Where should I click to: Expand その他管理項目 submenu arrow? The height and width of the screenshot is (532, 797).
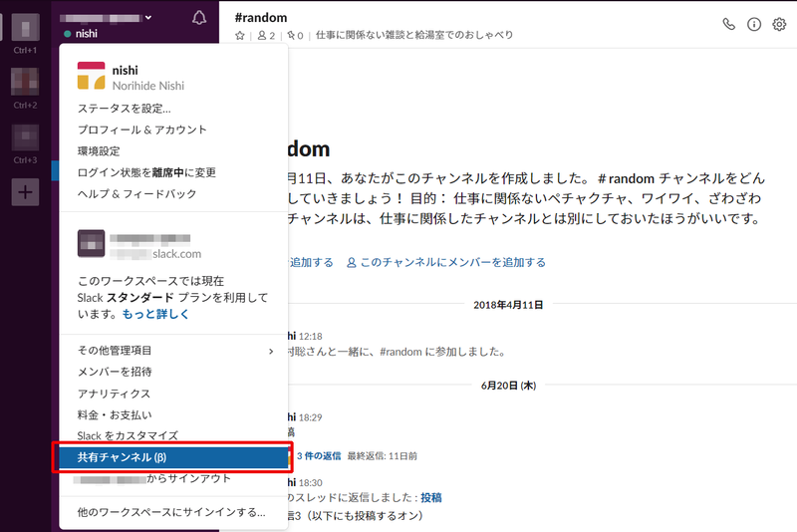(271, 351)
